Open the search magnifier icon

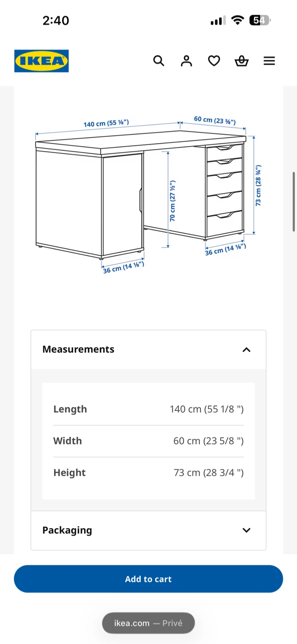(159, 61)
